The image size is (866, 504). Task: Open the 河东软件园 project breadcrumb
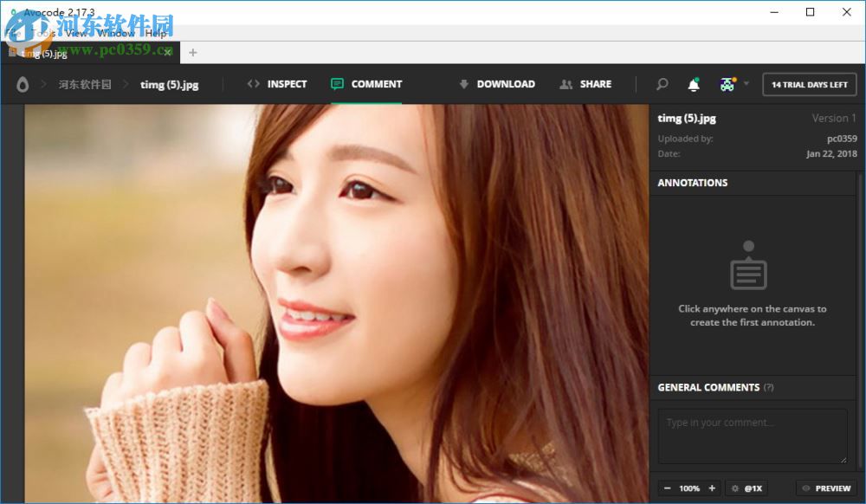pos(85,85)
